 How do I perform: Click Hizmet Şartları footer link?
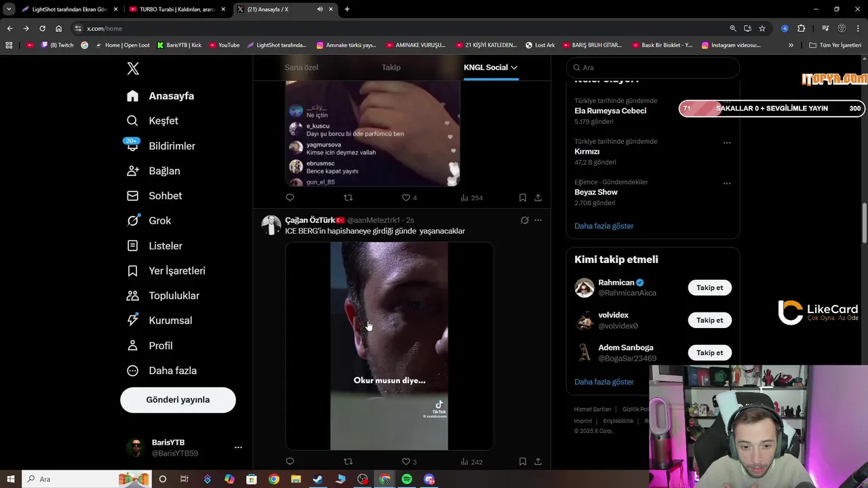(592, 409)
